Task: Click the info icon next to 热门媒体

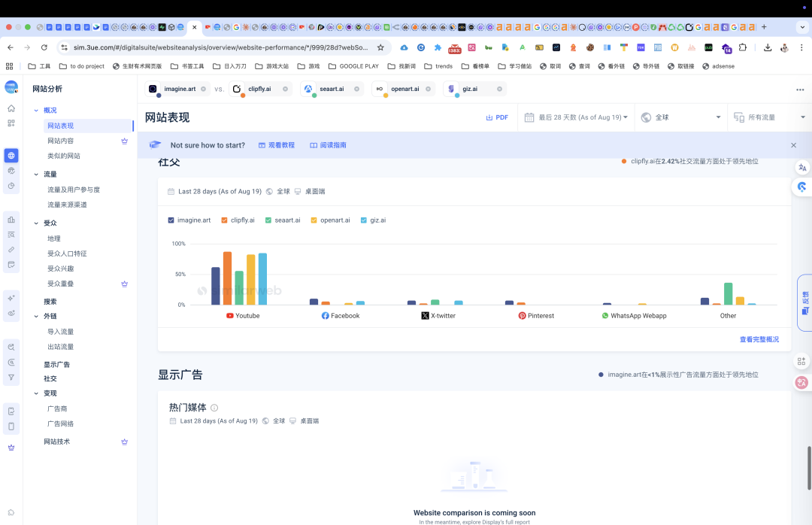Action: pos(214,408)
